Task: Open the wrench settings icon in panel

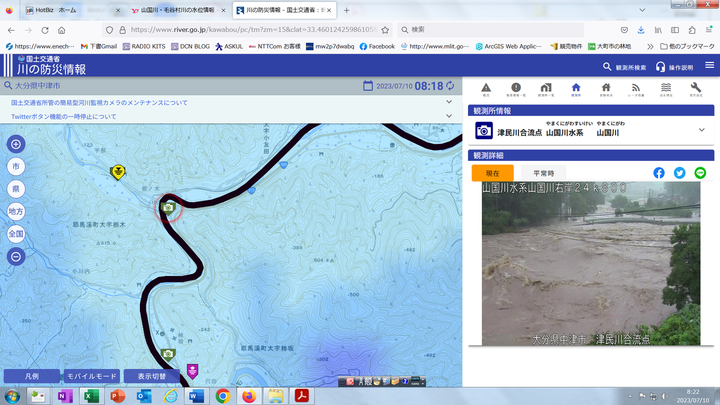Action: click(x=696, y=89)
